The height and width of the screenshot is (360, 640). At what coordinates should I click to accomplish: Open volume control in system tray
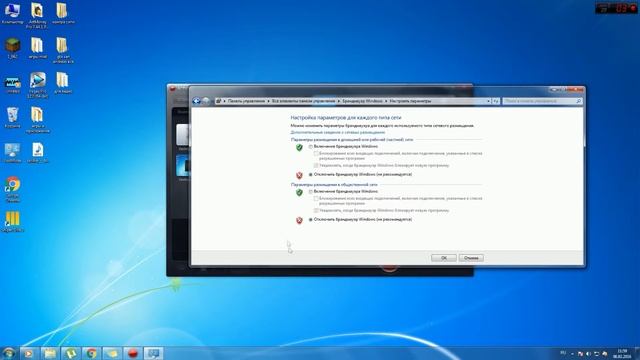588,353
